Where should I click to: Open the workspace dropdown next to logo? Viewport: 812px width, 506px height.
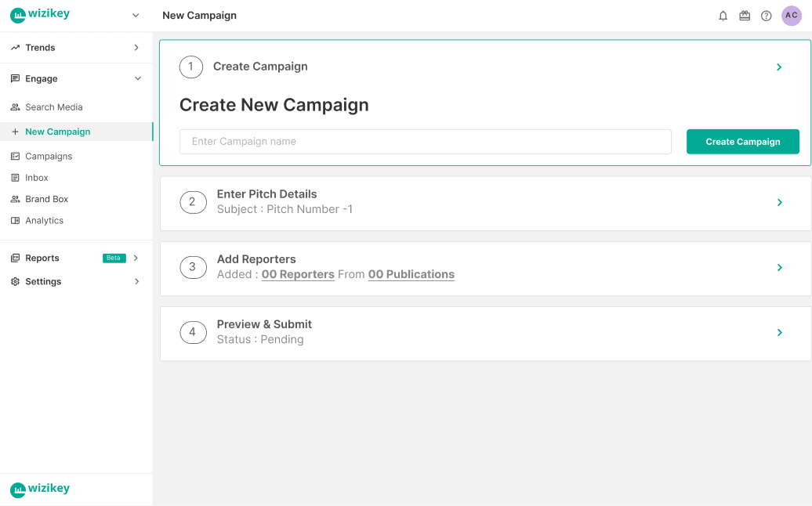tap(136, 16)
